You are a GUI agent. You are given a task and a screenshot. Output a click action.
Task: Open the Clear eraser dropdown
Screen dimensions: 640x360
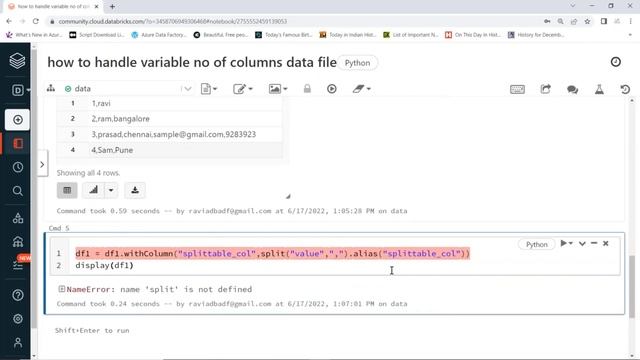361,89
